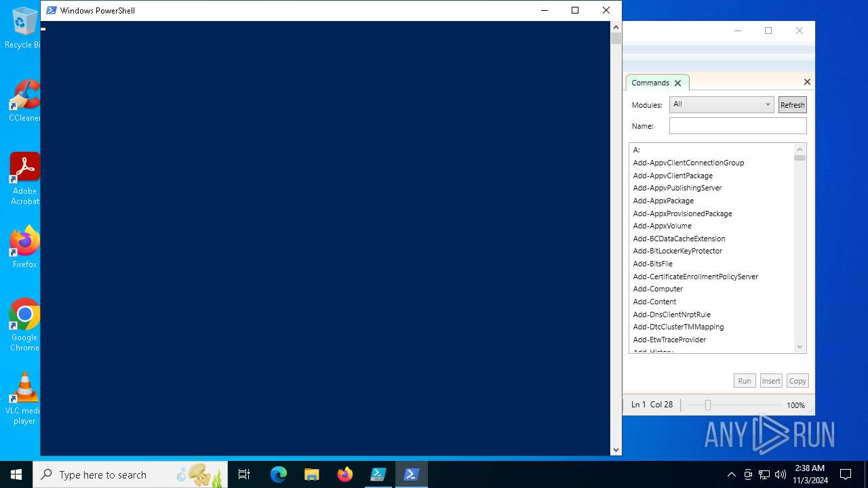
Task: Open Firefox from the taskbar
Action: [x=345, y=474]
